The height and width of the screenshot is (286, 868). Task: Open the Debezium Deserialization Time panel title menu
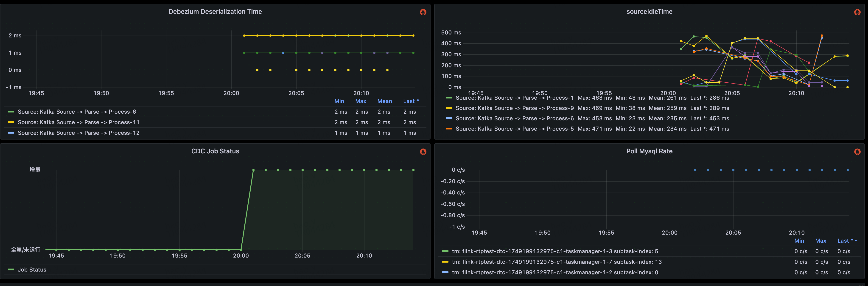[x=215, y=11]
